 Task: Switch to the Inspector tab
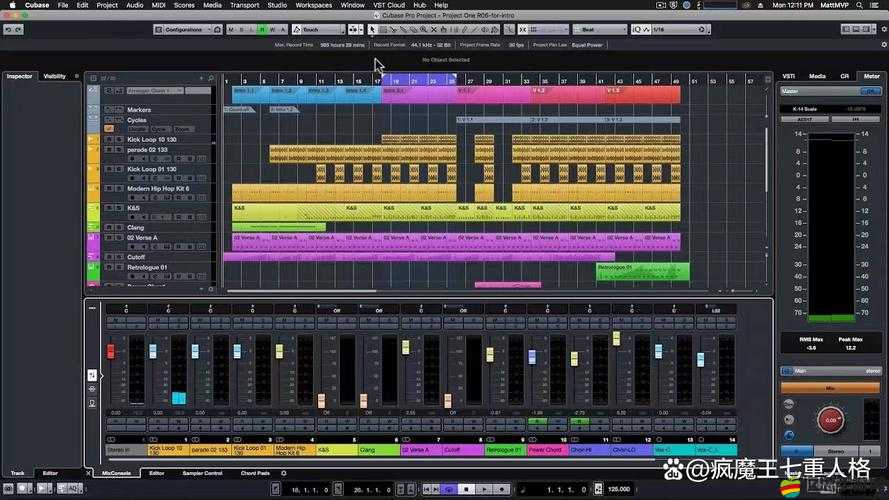[x=19, y=77]
